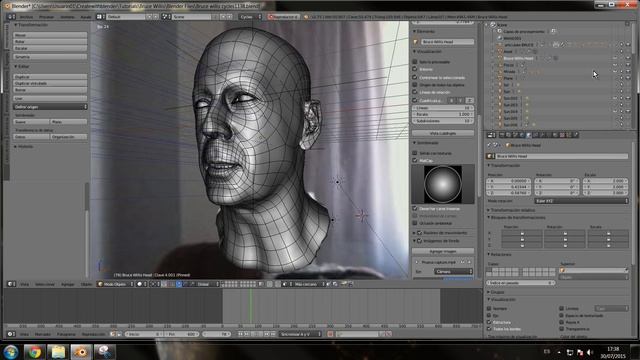Click the green current-frame line in timeline
This screenshot has height=360, width=640.
250,306
